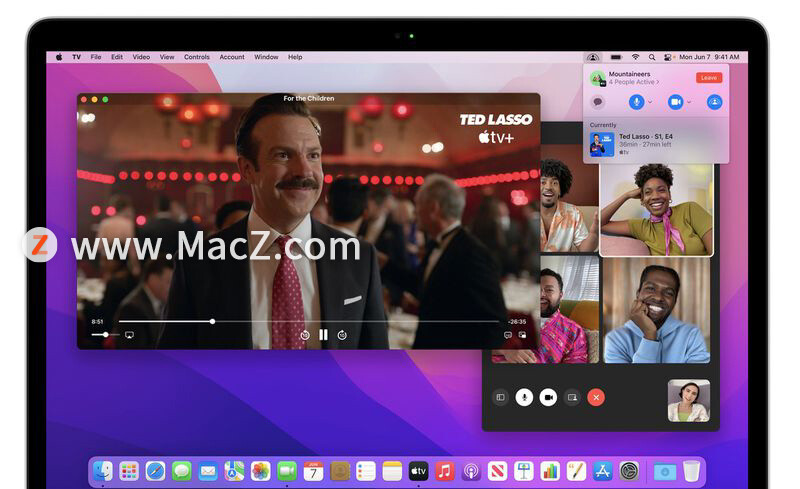Open Wi-Fi menu bar icon
This screenshot has height=489, width=800.
(635, 57)
